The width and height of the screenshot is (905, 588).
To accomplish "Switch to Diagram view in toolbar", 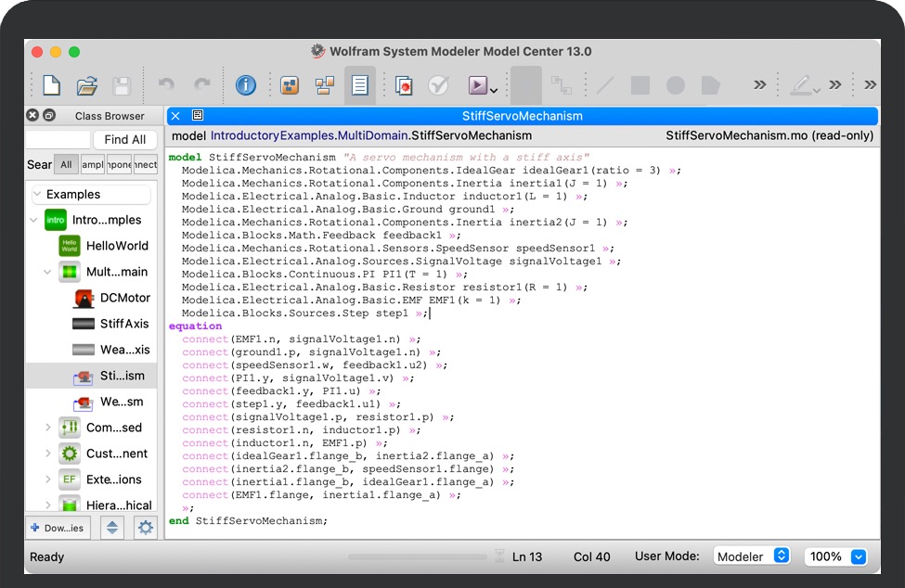I will coord(325,86).
